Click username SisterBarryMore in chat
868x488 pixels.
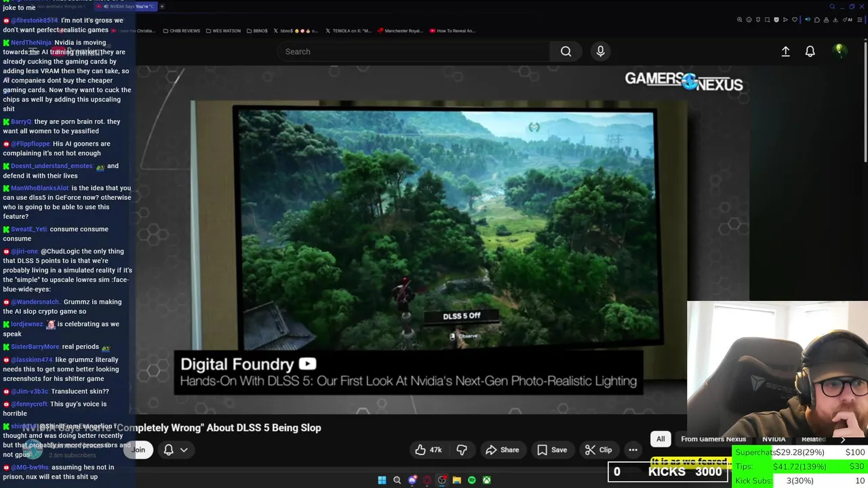[35, 346]
